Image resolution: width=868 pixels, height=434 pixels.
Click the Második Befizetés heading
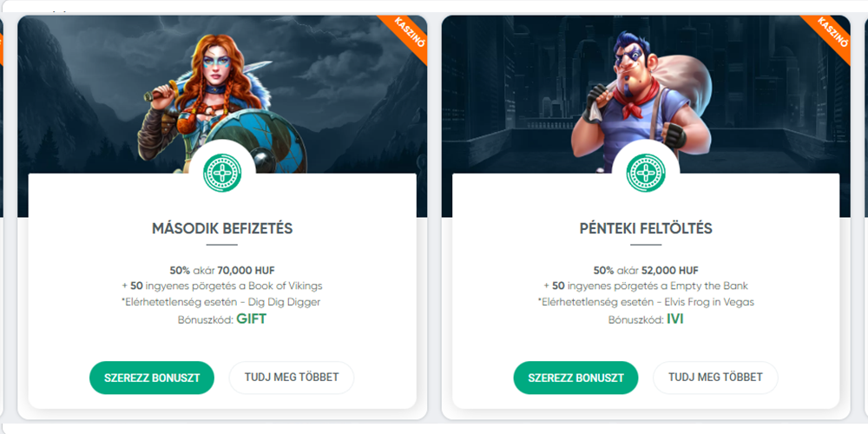[x=222, y=229]
